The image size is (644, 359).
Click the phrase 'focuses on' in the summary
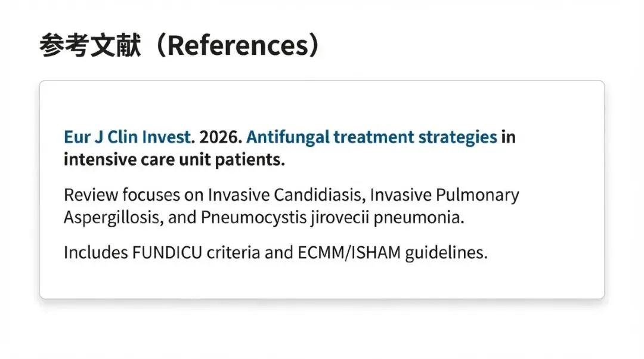tap(163, 194)
